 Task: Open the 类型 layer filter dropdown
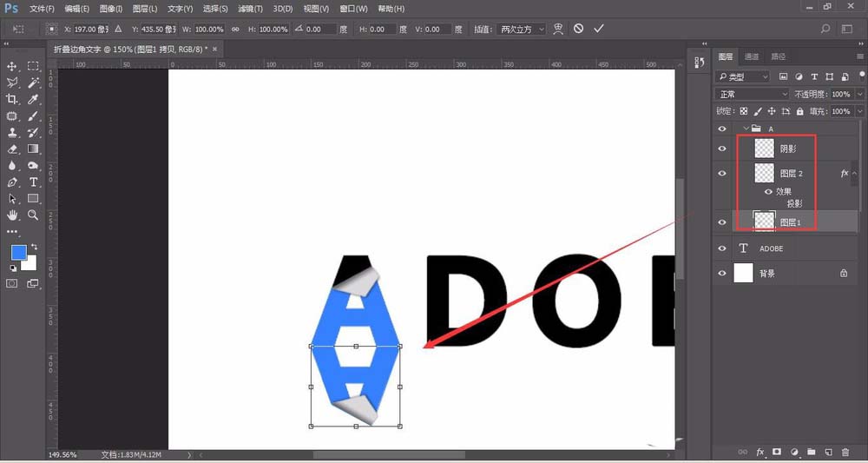[742, 77]
